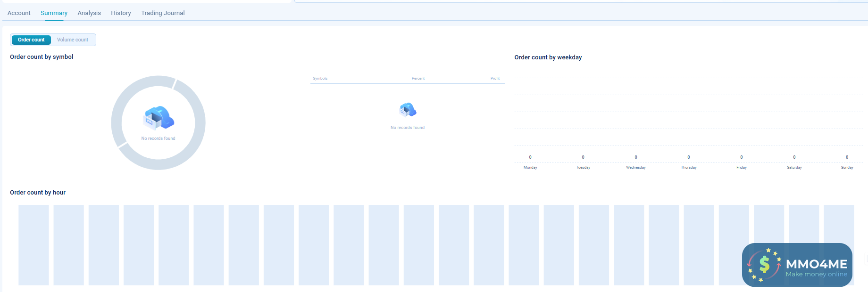
Task: Click the Order count by symbol heading
Action: (42, 57)
